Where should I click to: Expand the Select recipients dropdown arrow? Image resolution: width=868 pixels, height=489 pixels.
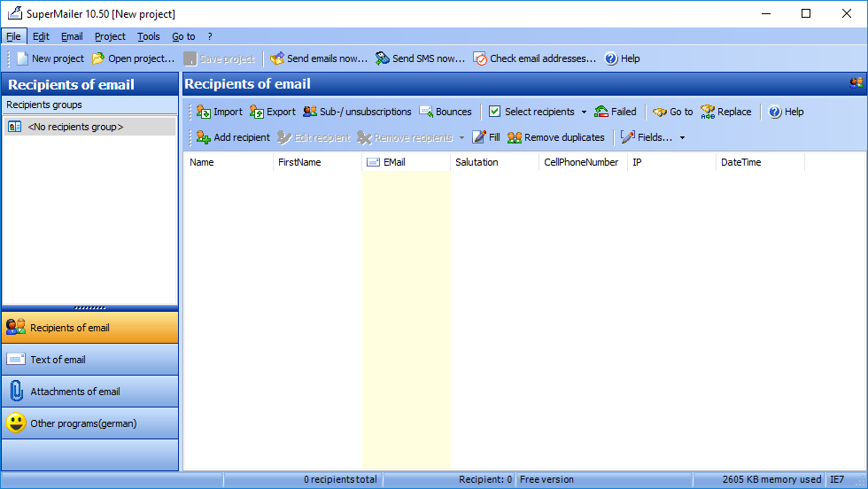tap(584, 112)
